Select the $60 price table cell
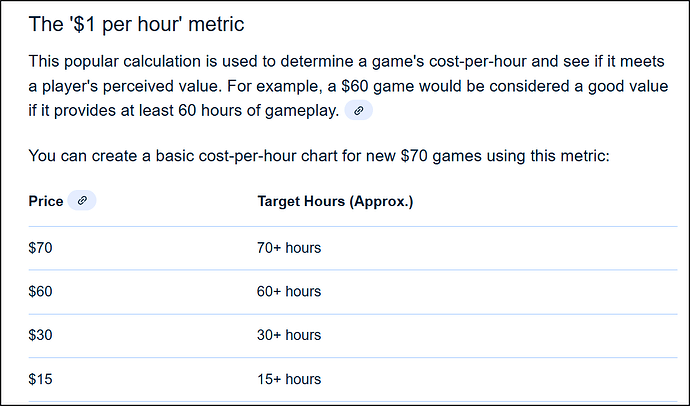The width and height of the screenshot is (690, 406). 40,291
